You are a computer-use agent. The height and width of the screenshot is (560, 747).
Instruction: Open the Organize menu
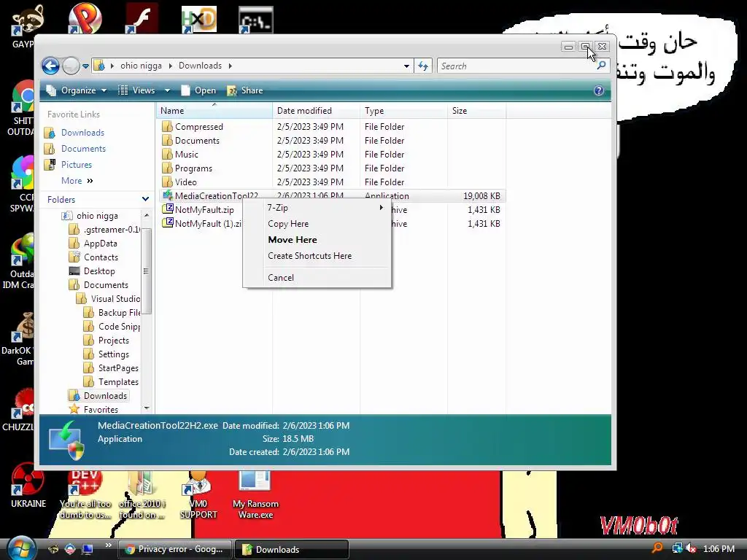(x=76, y=90)
